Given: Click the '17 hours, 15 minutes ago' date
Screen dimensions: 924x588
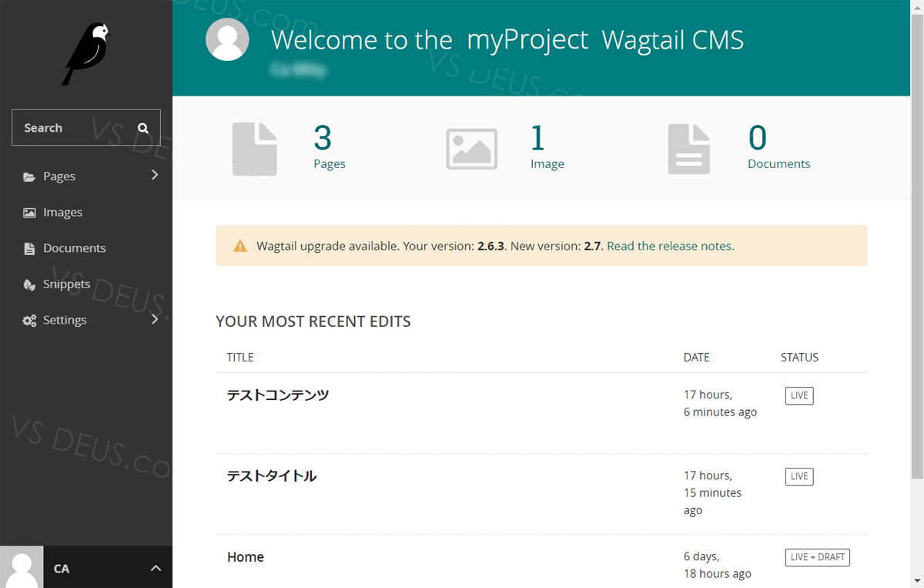Looking at the screenshot, I should coord(713,493).
